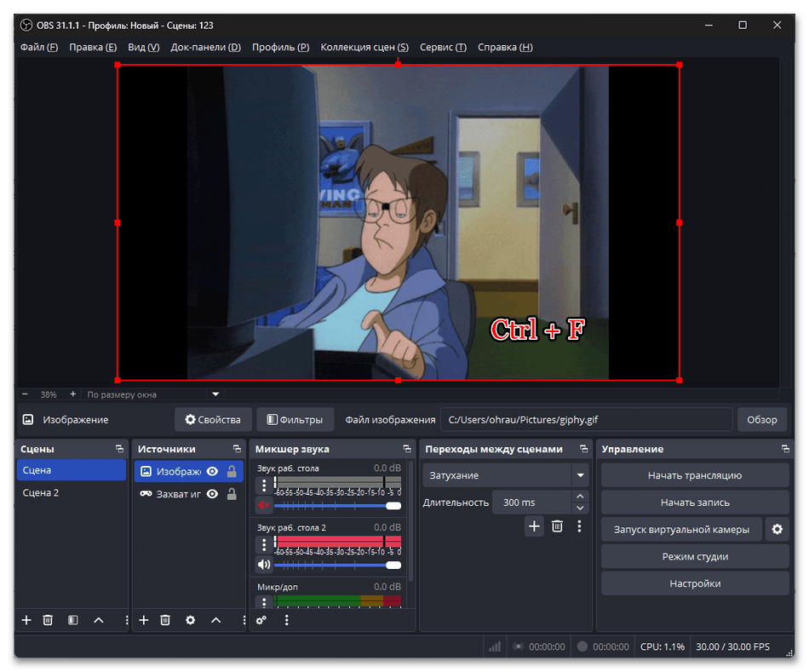Open the Вид menu
Viewport: 809px width, 672px height.
143,47
